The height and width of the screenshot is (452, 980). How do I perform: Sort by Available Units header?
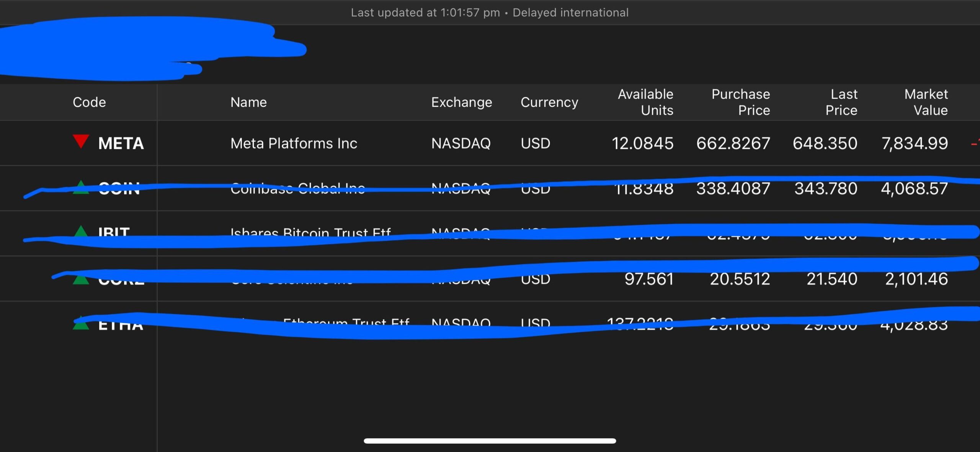(645, 102)
